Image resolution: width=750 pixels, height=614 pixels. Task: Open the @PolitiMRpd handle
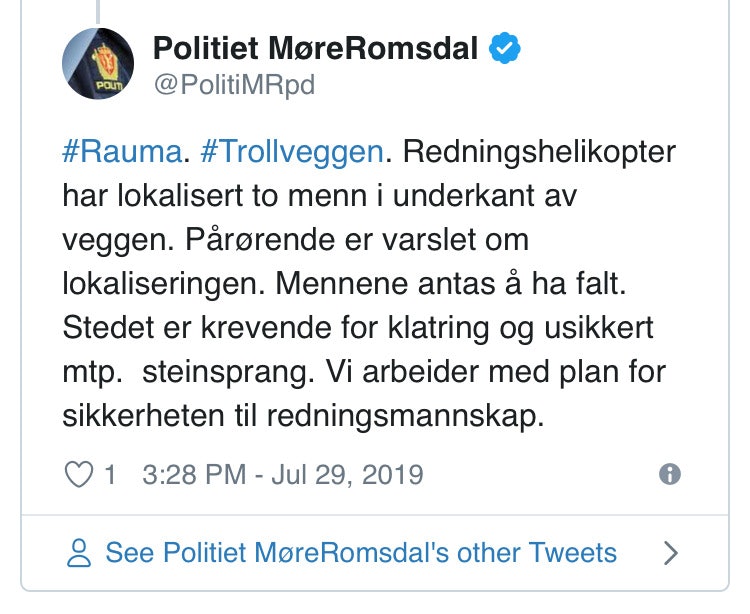234,86
